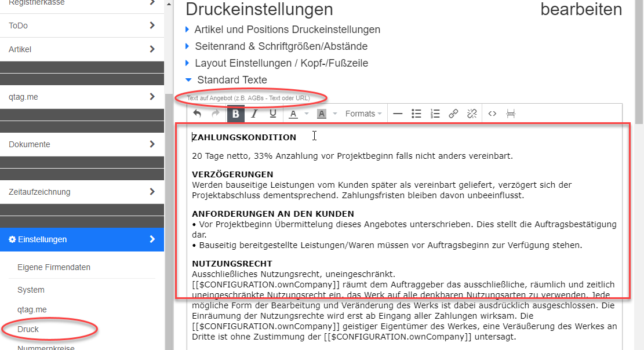The image size is (644, 350).
Task: Open the Zeitaufzeichnung menu item
Action: pos(82,192)
